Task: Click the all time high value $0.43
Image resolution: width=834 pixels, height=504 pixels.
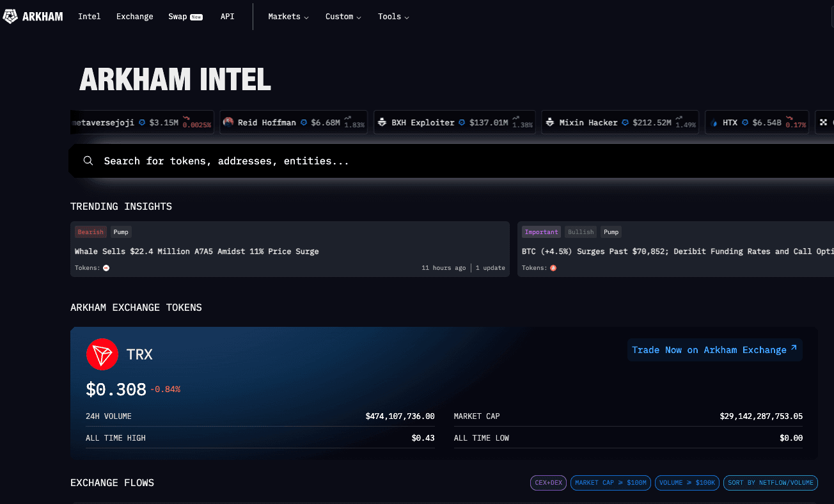Action: pos(423,438)
